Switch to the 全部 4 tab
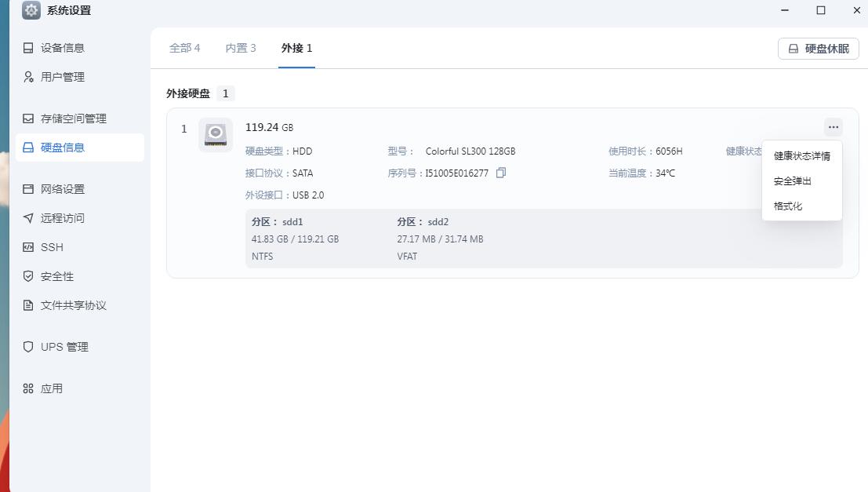868x492 pixels. (x=184, y=48)
